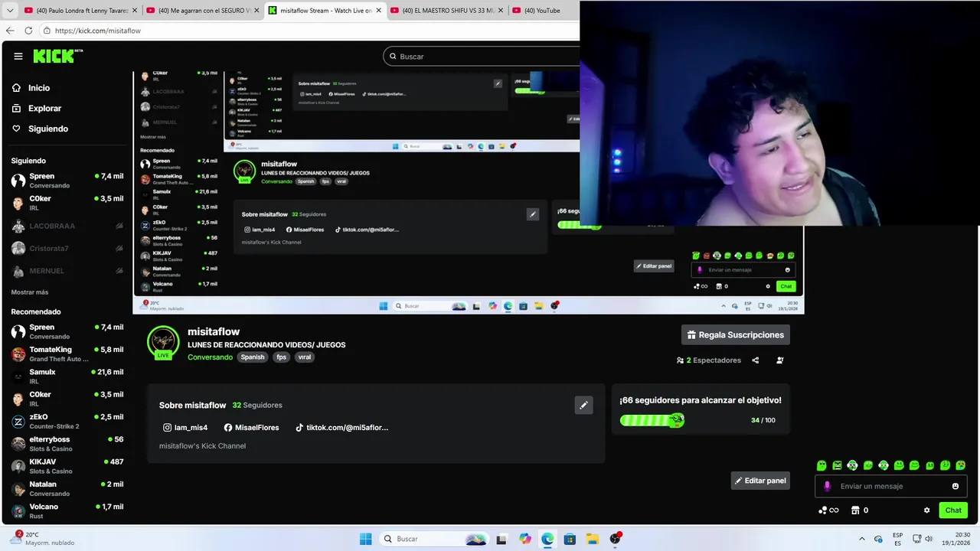Open C0ker channel under the Siguiendo list
The height and width of the screenshot is (551, 980).
click(x=67, y=203)
